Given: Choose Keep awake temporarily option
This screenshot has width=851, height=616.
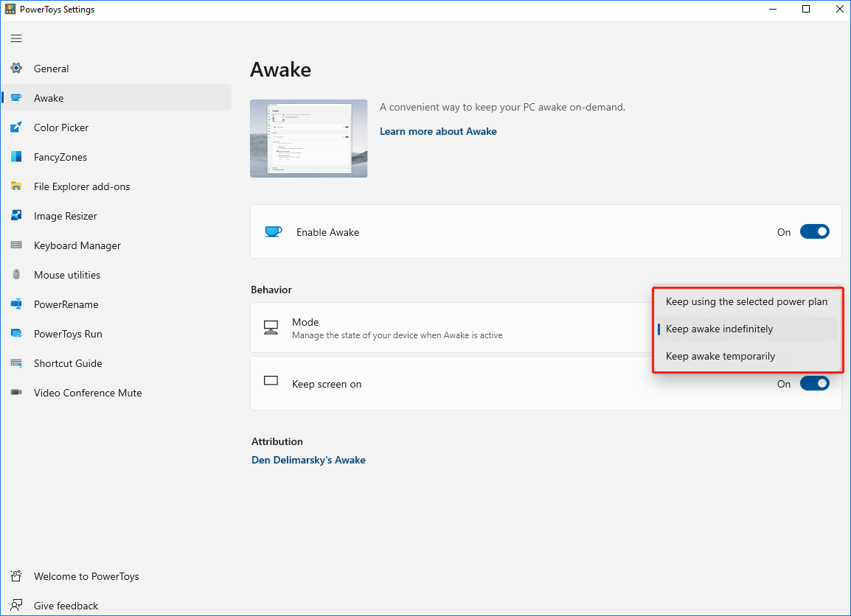Looking at the screenshot, I should (747, 356).
